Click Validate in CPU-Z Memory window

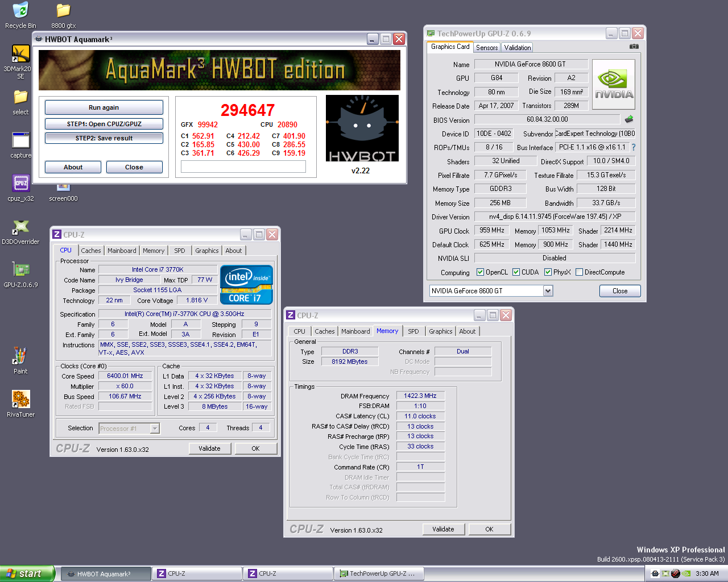coord(443,529)
